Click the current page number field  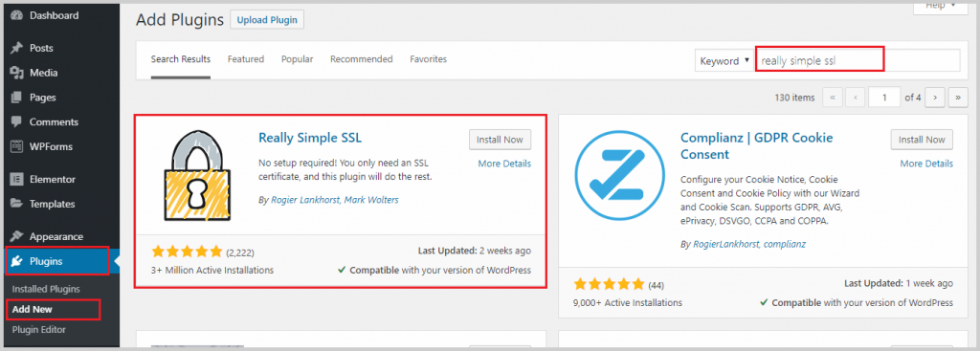(x=884, y=98)
